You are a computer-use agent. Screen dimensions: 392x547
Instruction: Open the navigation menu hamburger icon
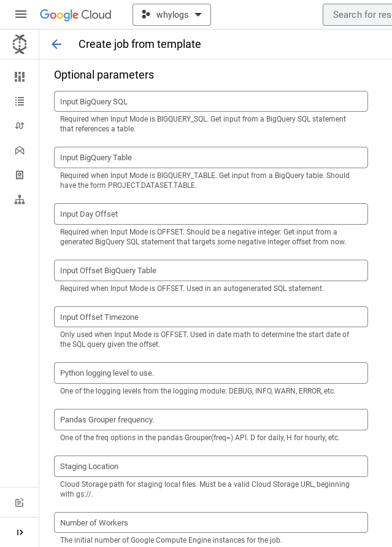20,14
